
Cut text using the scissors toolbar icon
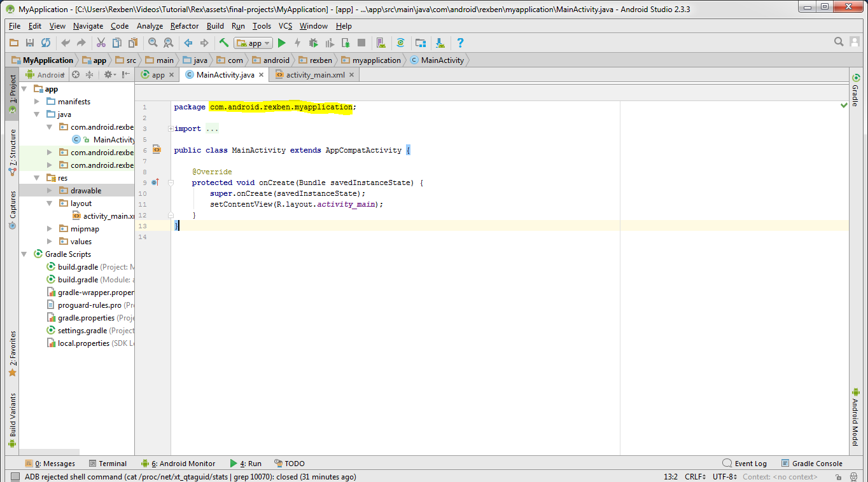[x=101, y=43]
